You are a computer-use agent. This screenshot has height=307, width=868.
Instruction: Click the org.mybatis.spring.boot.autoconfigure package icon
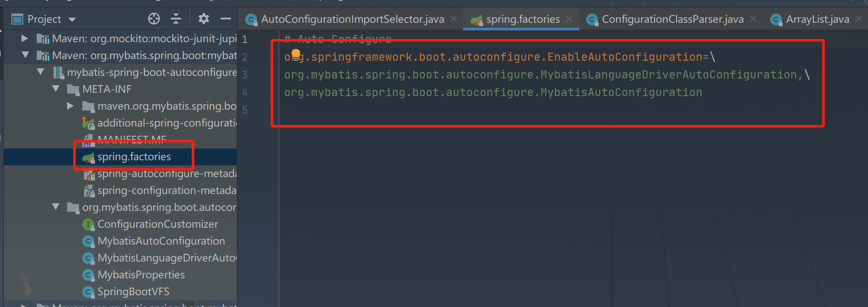click(x=73, y=207)
